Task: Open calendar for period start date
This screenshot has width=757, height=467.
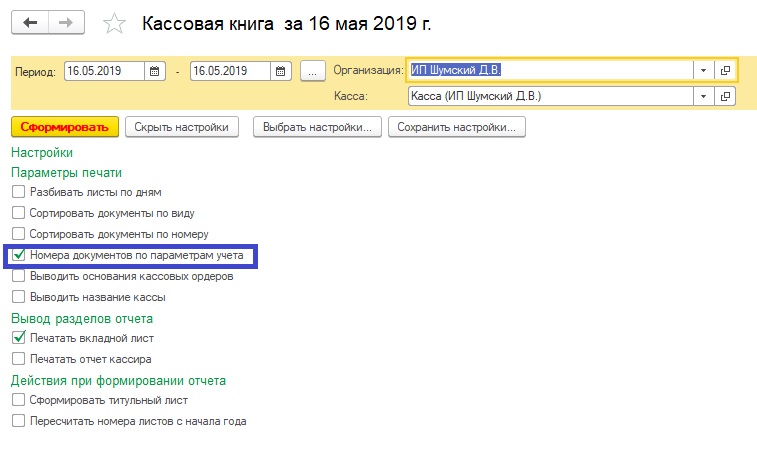Action: tap(154, 71)
